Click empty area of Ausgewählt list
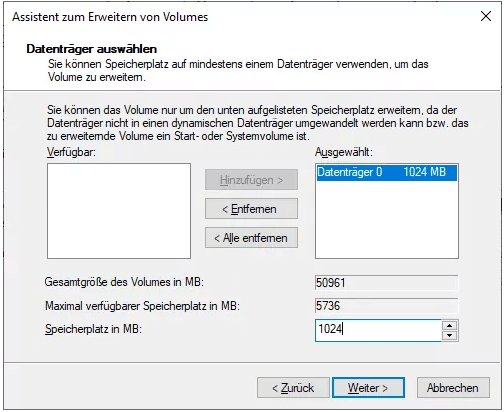Screen dimensions: 504x412 point(387,220)
